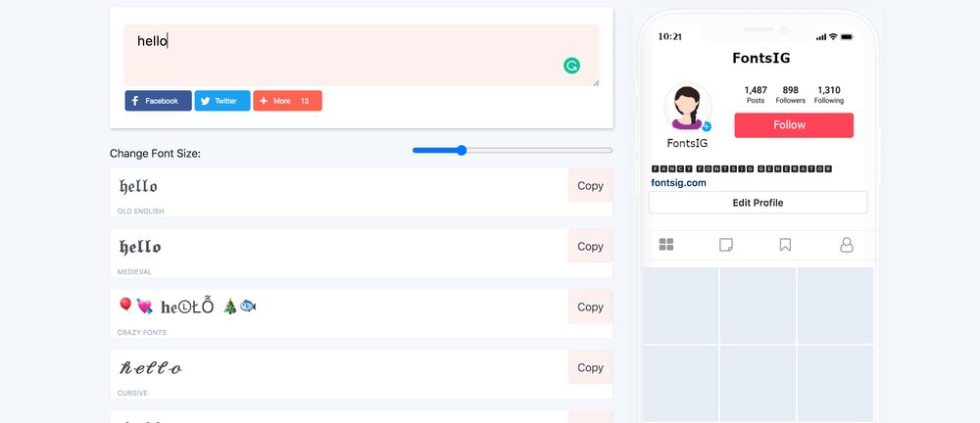Click the plus icon on More button
Image resolution: width=980 pixels, height=423 pixels.
[x=263, y=101]
